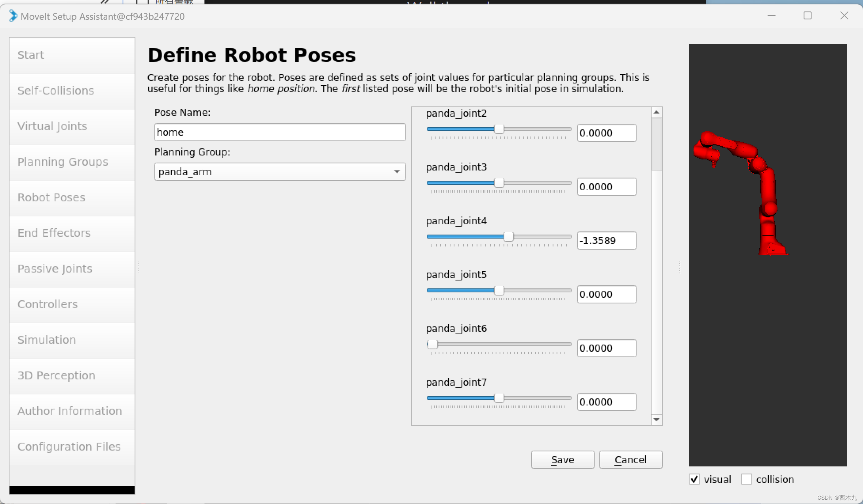
Task: Open End Effectors section
Action: [72, 233]
